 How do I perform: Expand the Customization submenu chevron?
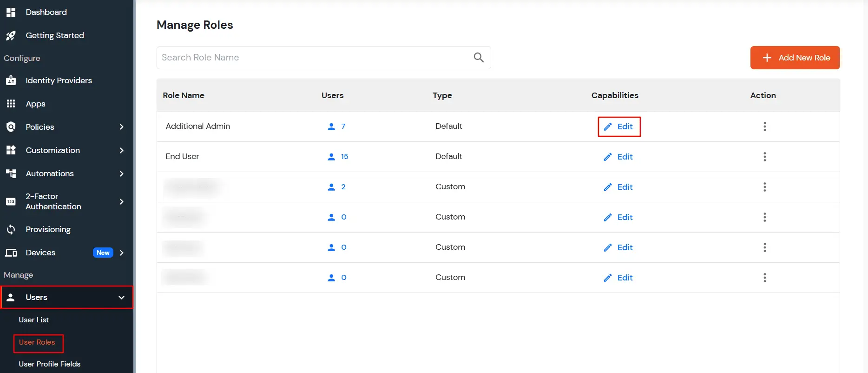coord(122,150)
